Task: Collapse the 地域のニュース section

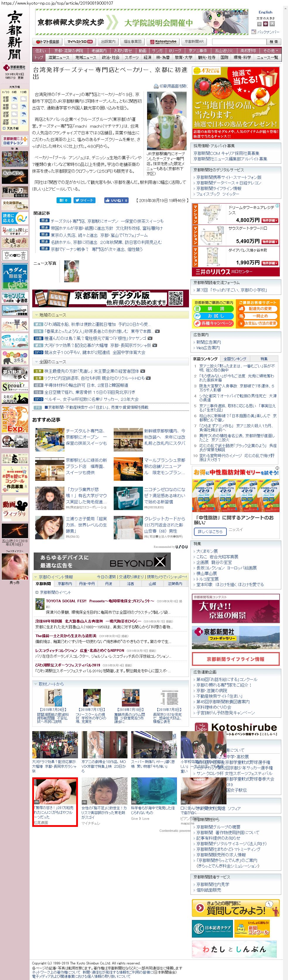Action: click(x=36, y=315)
